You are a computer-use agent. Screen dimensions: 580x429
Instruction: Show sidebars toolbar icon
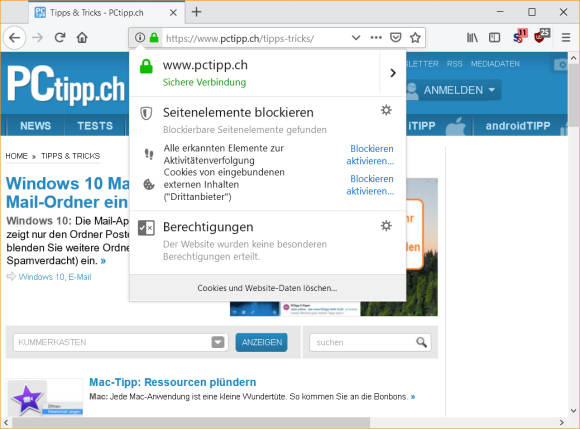tap(495, 37)
